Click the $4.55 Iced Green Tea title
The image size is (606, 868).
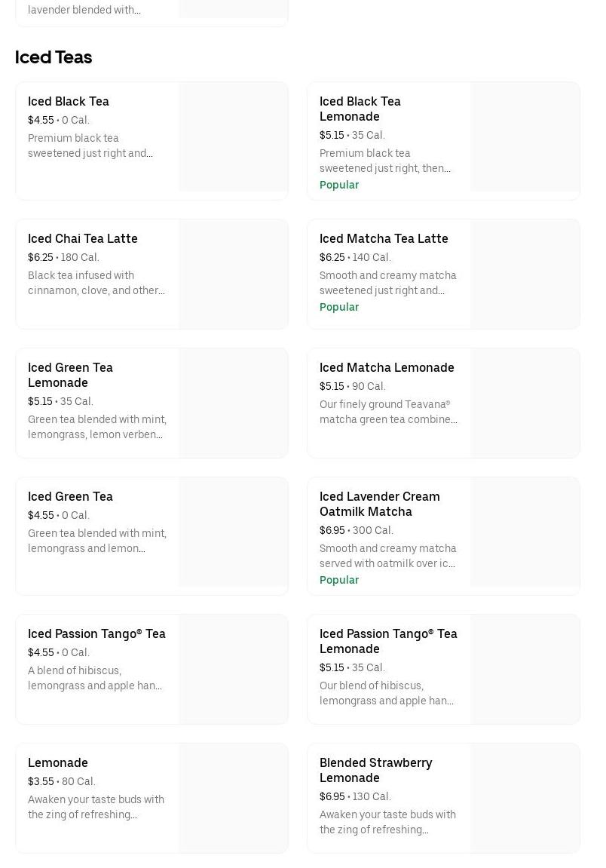click(70, 496)
